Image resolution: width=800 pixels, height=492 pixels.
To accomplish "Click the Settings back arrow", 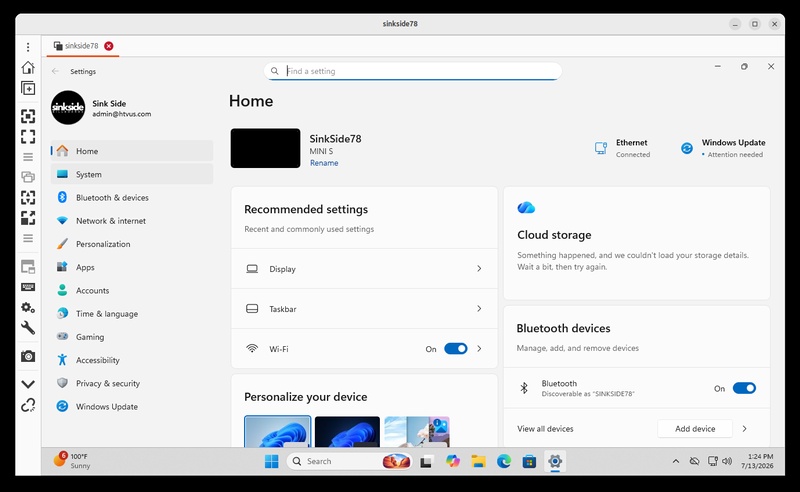I will click(x=55, y=71).
